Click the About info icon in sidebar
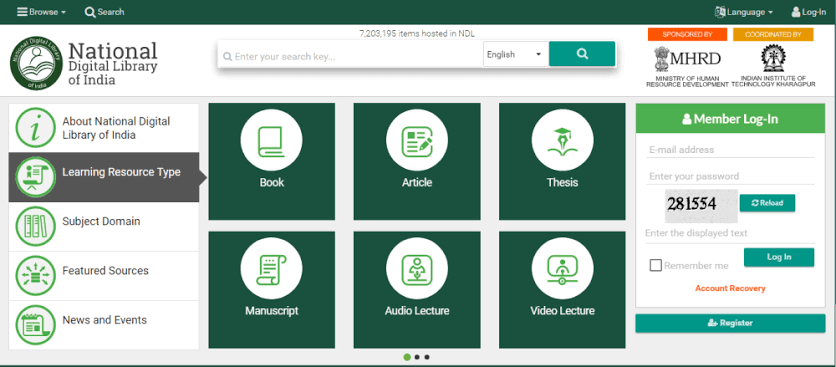Screen dimensions: 836x367 tap(36, 127)
